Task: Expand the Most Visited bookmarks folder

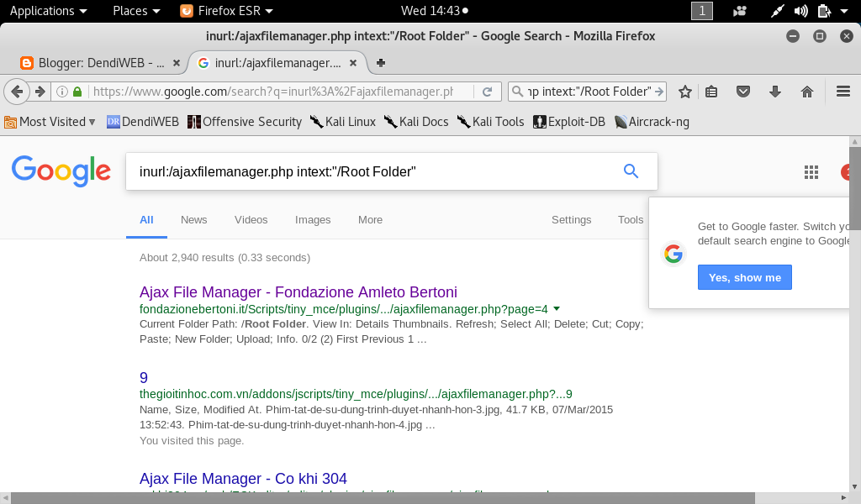Action: pos(50,122)
